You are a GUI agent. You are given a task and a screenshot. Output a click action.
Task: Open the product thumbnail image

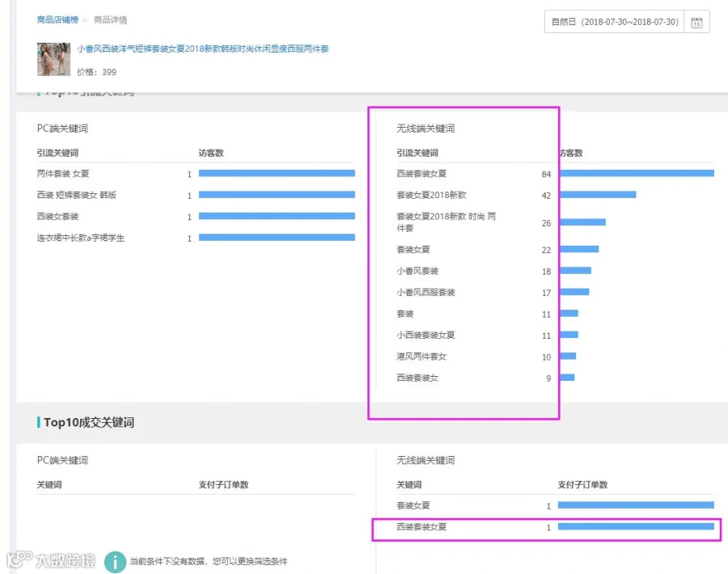(x=53, y=59)
